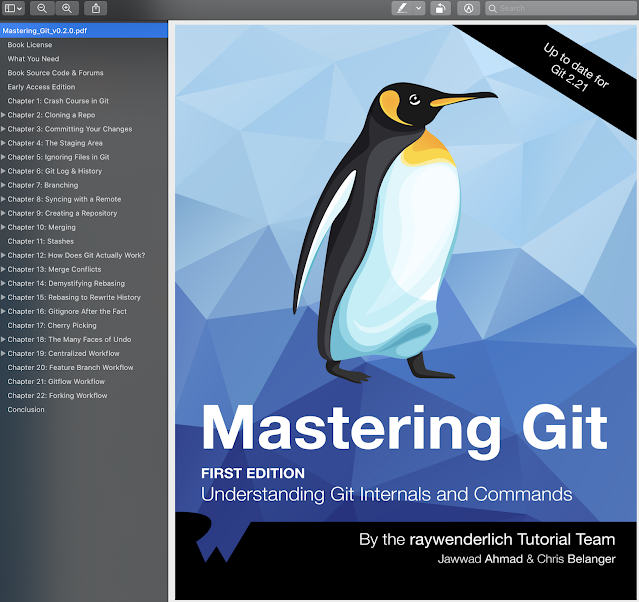Select Chapter 19: Centralized Workflow
The image size is (639, 602).
pyautogui.click(x=64, y=354)
